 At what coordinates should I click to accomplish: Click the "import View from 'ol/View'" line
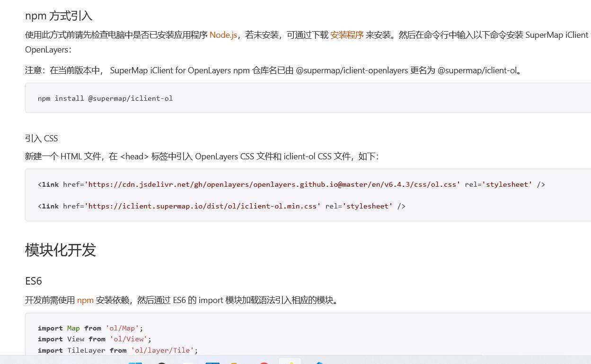coord(95,339)
